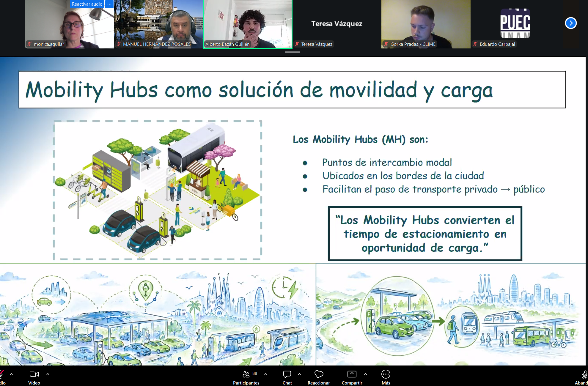Toggle the microphone audio button

2,374
